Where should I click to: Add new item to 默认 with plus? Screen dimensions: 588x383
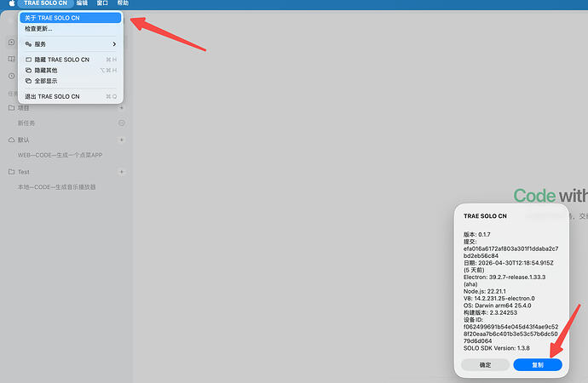[x=122, y=140]
